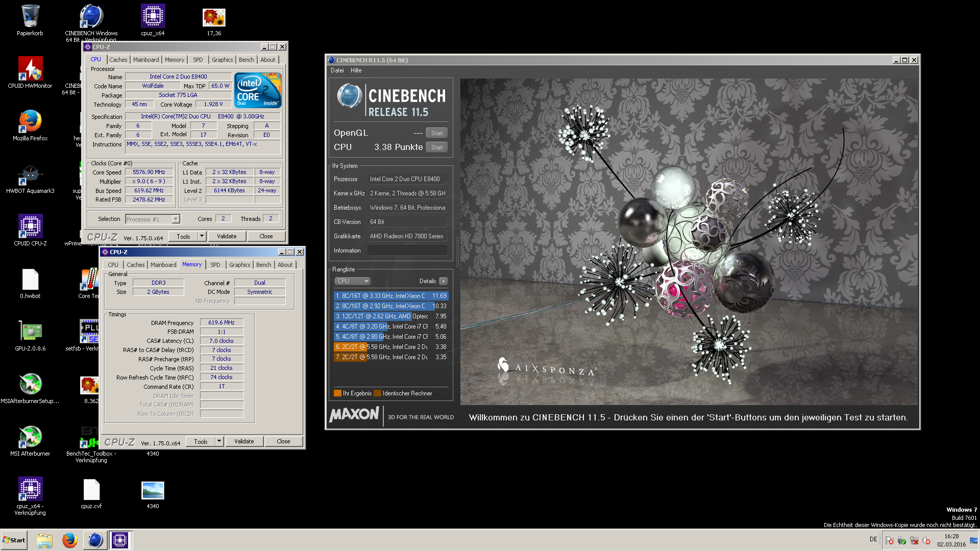Screen dimensions: 980x551
Task: Select ranking row 3 12C/12T AMD Opteron
Action: point(391,316)
